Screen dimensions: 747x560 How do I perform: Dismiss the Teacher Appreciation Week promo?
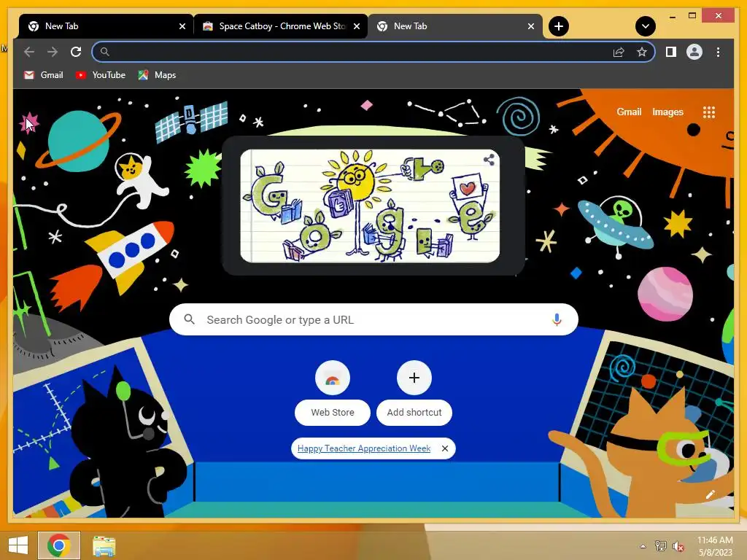point(444,448)
